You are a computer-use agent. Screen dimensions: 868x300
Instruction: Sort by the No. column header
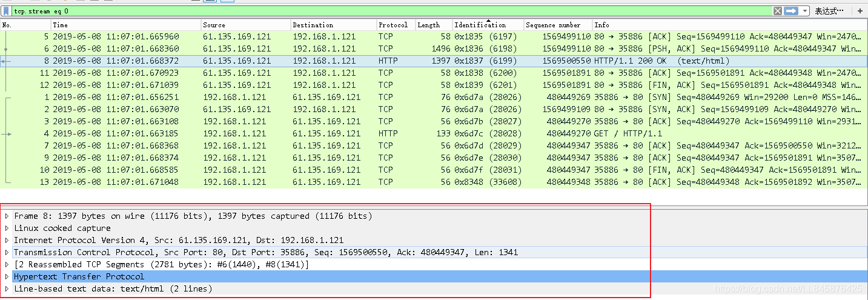click(25, 25)
